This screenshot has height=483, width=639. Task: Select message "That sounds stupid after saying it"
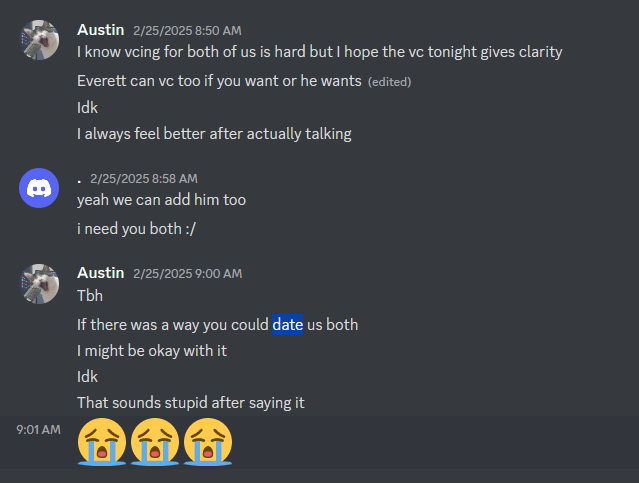pos(191,403)
